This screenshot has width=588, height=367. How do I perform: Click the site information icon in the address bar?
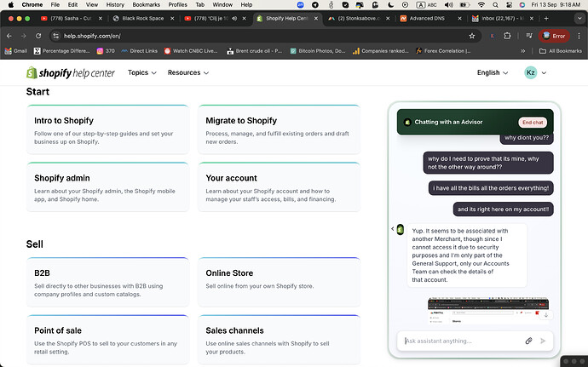56,36
